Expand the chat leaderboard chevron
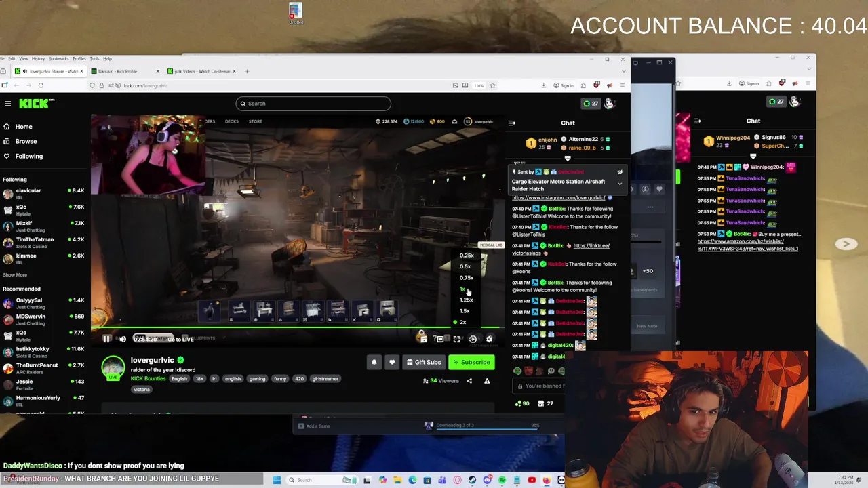Image resolution: width=868 pixels, height=488 pixels. [x=568, y=158]
